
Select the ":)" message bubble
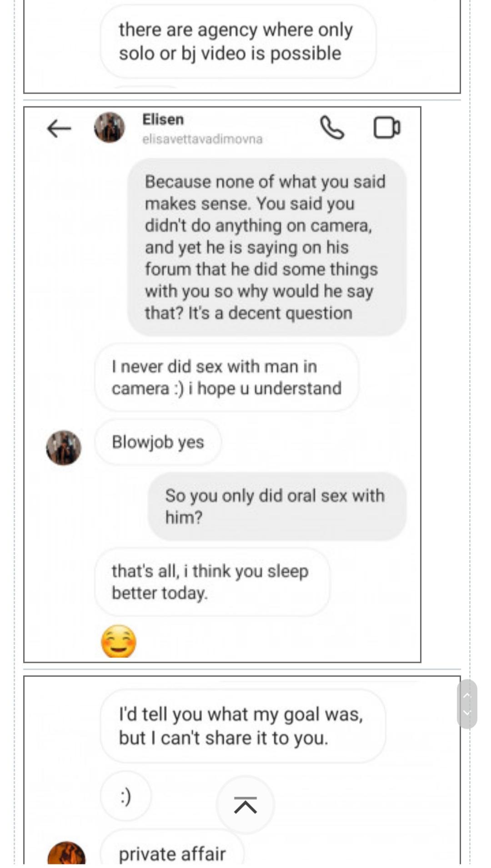pyautogui.click(x=126, y=796)
